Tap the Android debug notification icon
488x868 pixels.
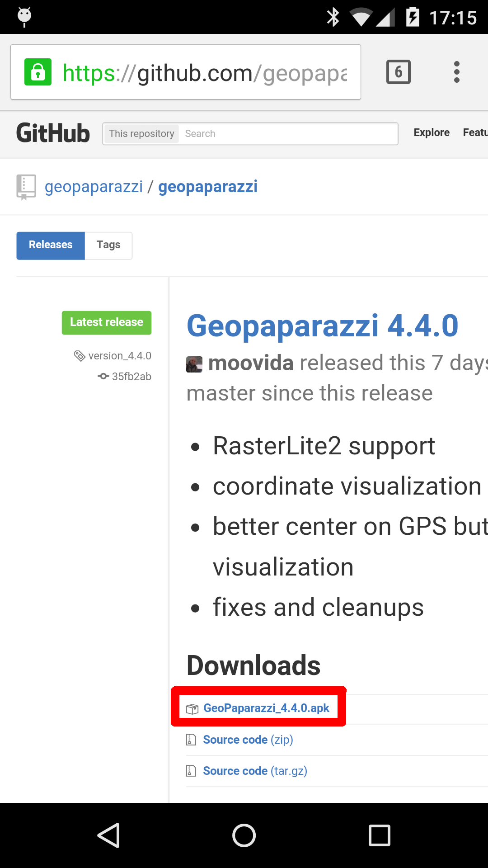(x=24, y=17)
